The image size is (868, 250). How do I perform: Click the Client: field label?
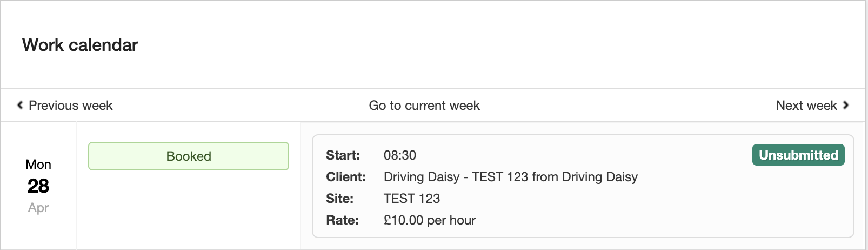pos(346,177)
